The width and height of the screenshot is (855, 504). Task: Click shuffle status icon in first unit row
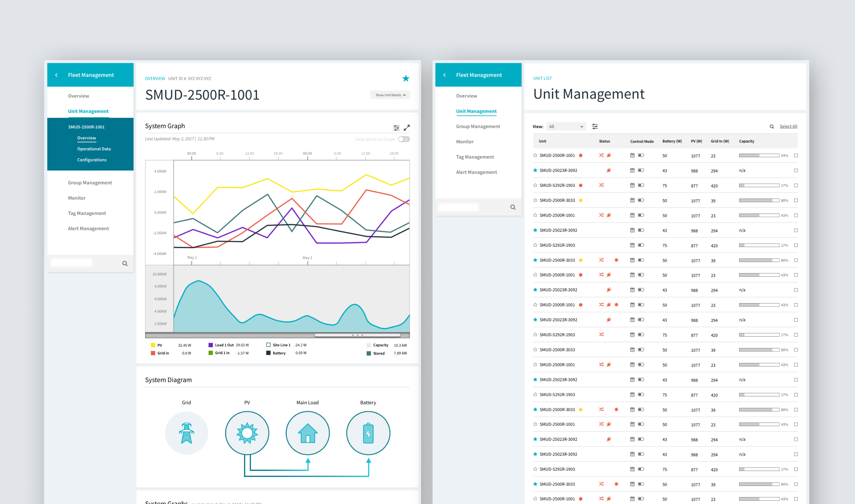(x=601, y=155)
